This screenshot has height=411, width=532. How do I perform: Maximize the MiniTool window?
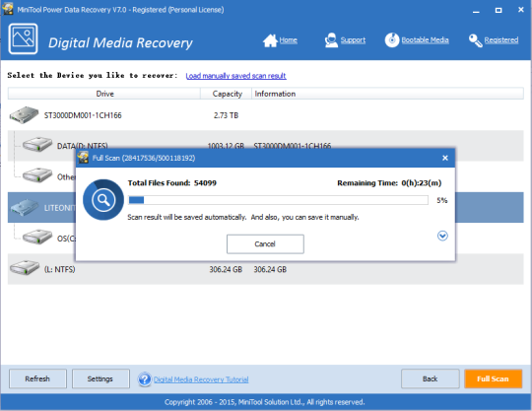coord(499,10)
